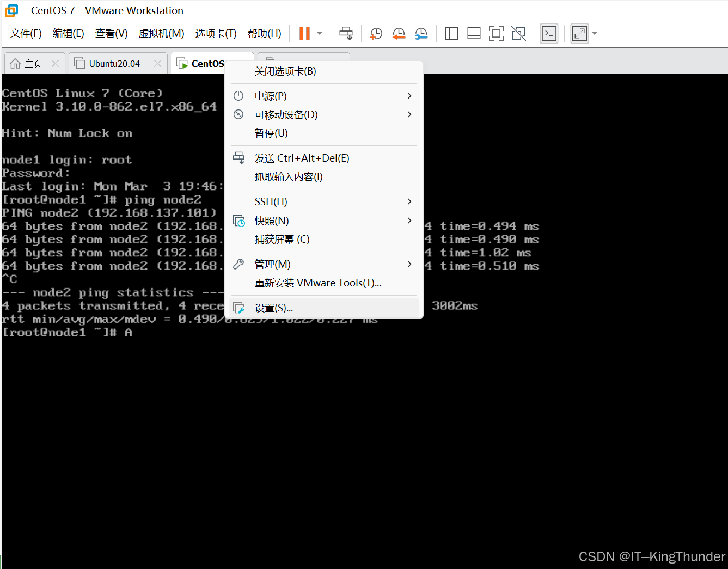The width and height of the screenshot is (728, 569).
Task: Click the Take Snapshot clock icon
Action: coord(376,34)
